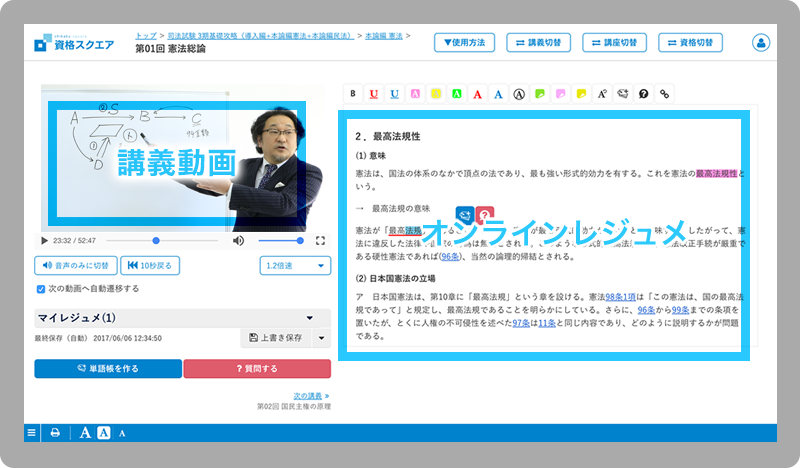The image size is (800, 468).
Task: Print the page using the printer icon
Action: click(x=55, y=433)
